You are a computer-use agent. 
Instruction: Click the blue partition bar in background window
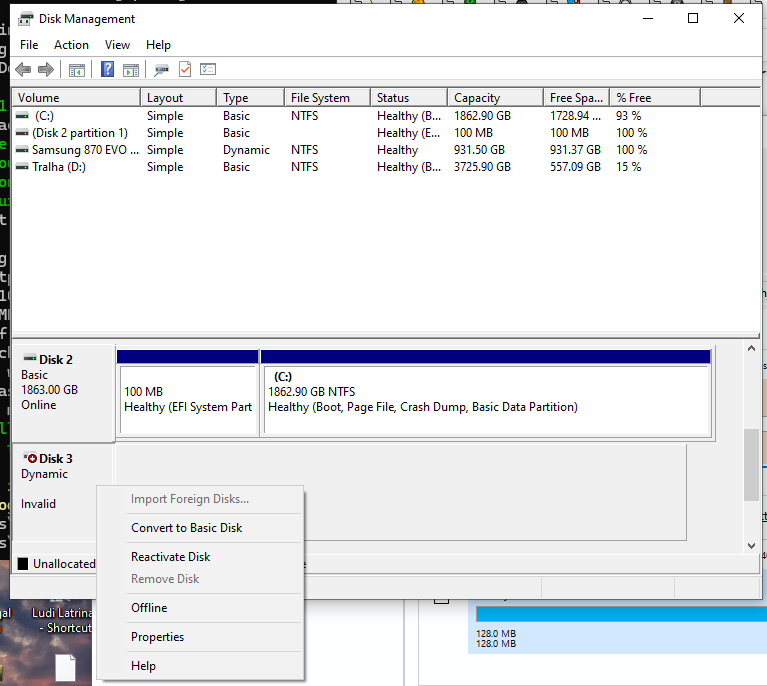click(x=621, y=614)
